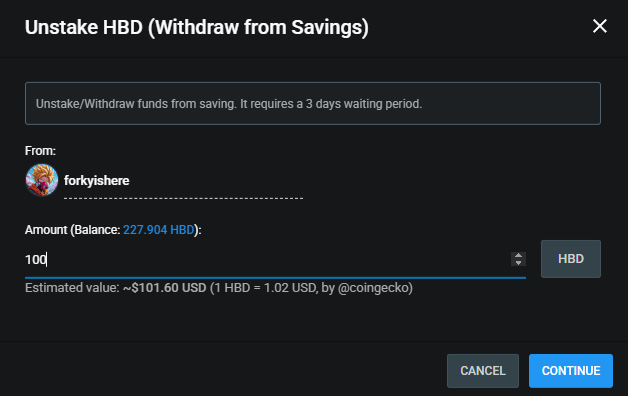Select the 227.904 HBD balance link

coord(159,230)
